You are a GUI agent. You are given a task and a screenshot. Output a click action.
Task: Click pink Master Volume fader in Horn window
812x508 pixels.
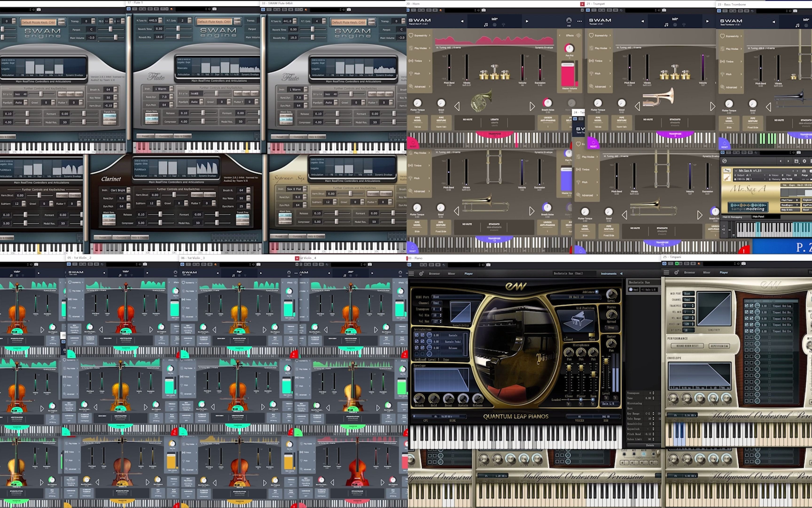(x=568, y=74)
